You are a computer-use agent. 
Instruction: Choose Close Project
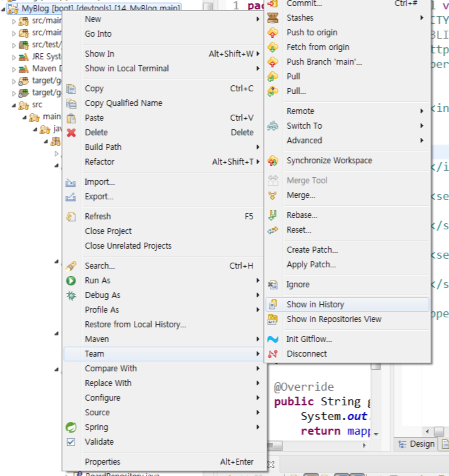pyautogui.click(x=109, y=231)
